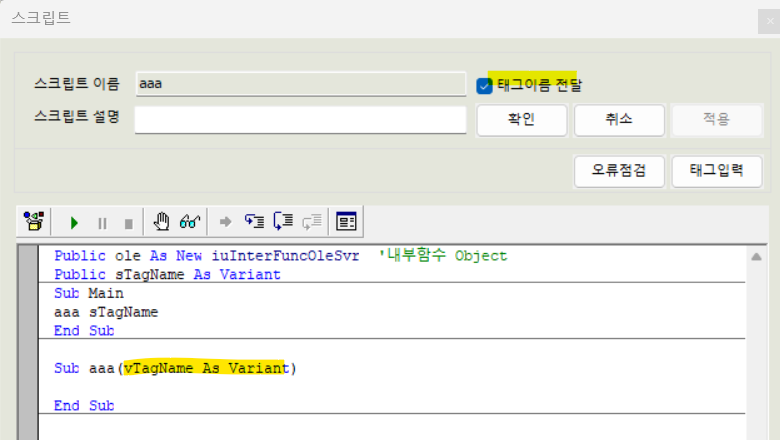Pause script execution
Image resolution: width=780 pixels, height=440 pixels.
[x=102, y=223]
